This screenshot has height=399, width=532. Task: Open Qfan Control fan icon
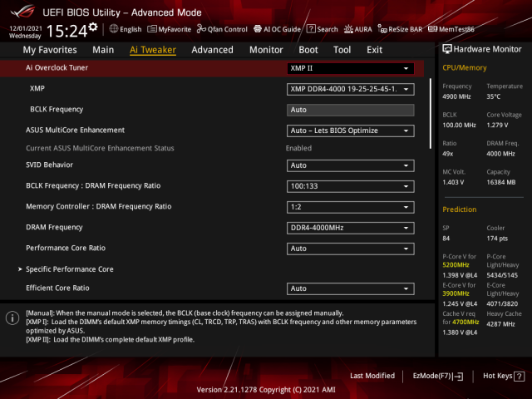201,29
